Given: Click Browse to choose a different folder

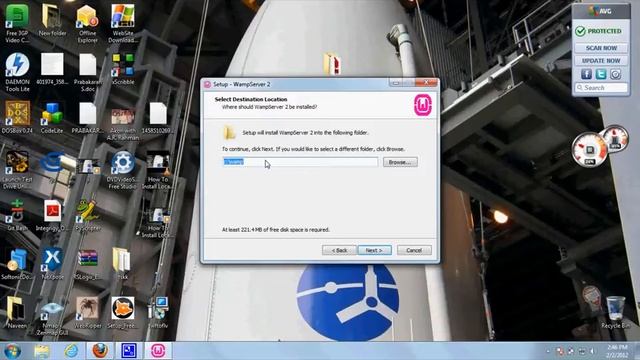Looking at the screenshot, I should coord(400,162).
